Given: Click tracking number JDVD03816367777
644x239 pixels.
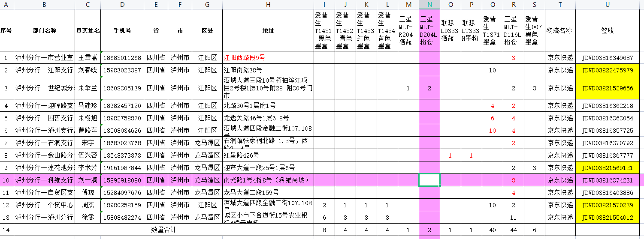Looking at the screenshot, I should point(608,155).
